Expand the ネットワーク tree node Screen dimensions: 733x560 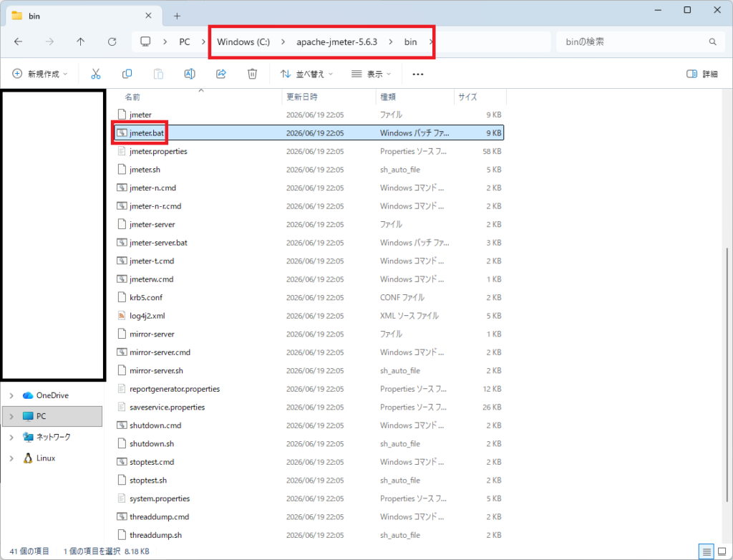[11, 438]
